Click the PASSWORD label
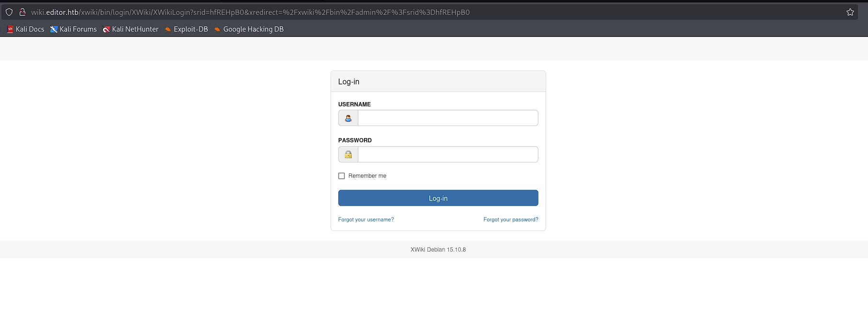Screen dimensions: 868x323 click(355, 140)
